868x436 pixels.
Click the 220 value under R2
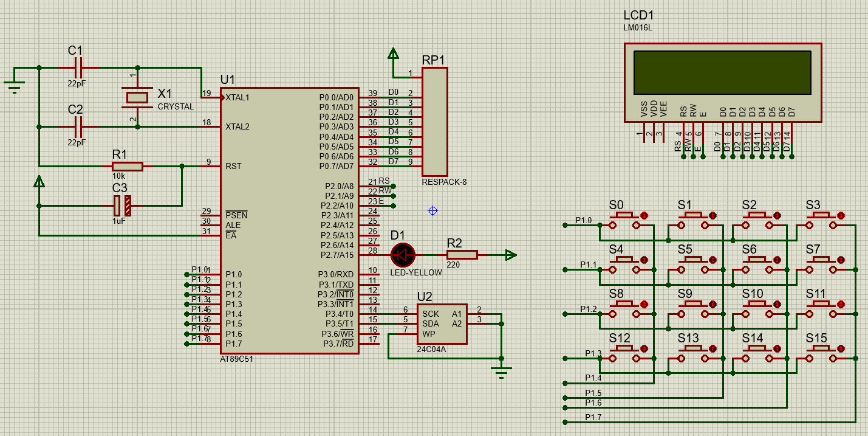click(x=453, y=265)
